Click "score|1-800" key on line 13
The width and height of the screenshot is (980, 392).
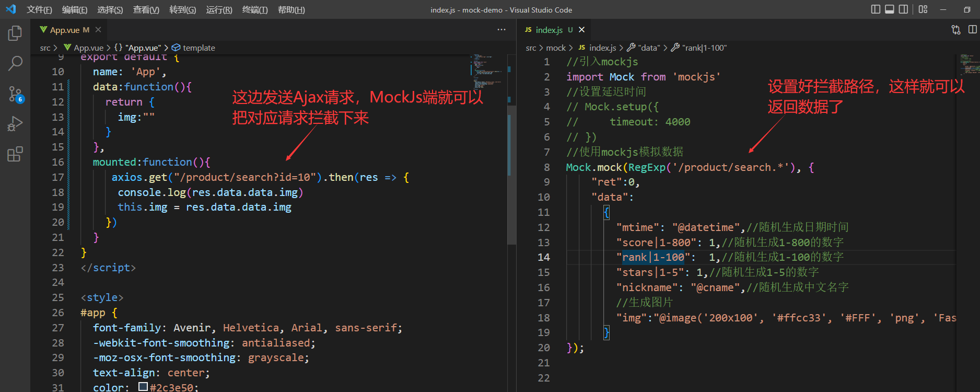656,243
